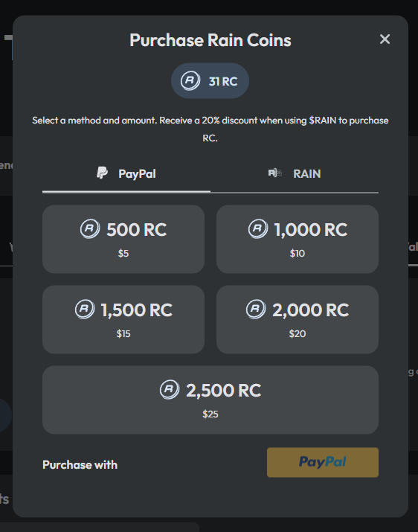The height and width of the screenshot is (532, 418).
Task: Choose the 1,500 RC $15 package
Action: 123,319
